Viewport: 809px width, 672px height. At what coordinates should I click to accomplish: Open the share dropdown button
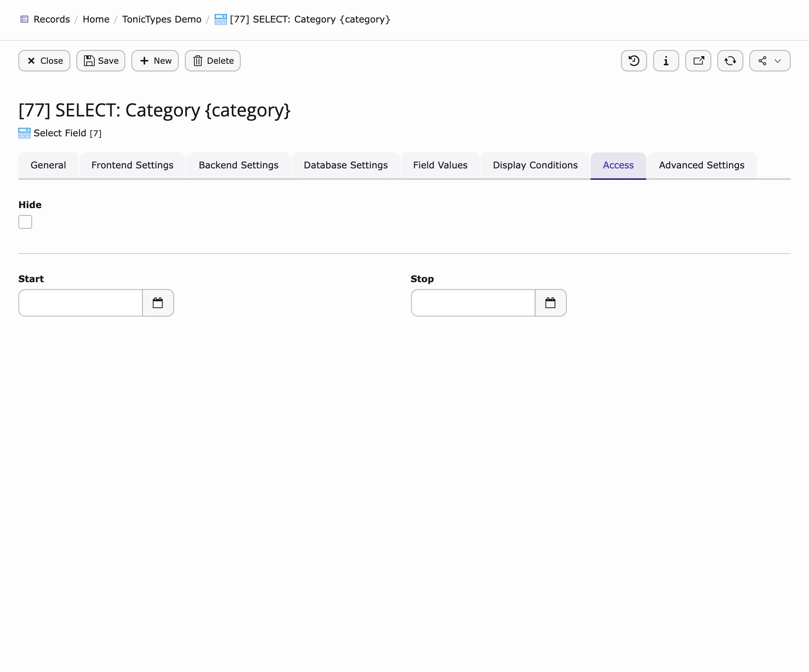770,61
